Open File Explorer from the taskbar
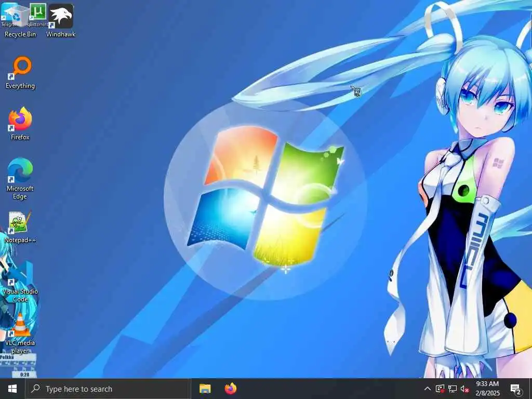Screen dimensions: 532x399 pyautogui.click(x=205, y=389)
